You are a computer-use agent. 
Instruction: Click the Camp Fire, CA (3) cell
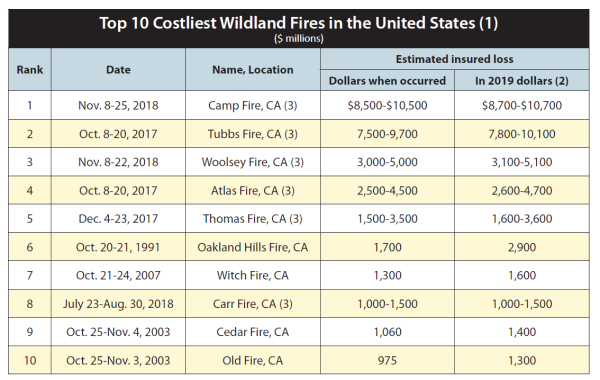(x=253, y=105)
